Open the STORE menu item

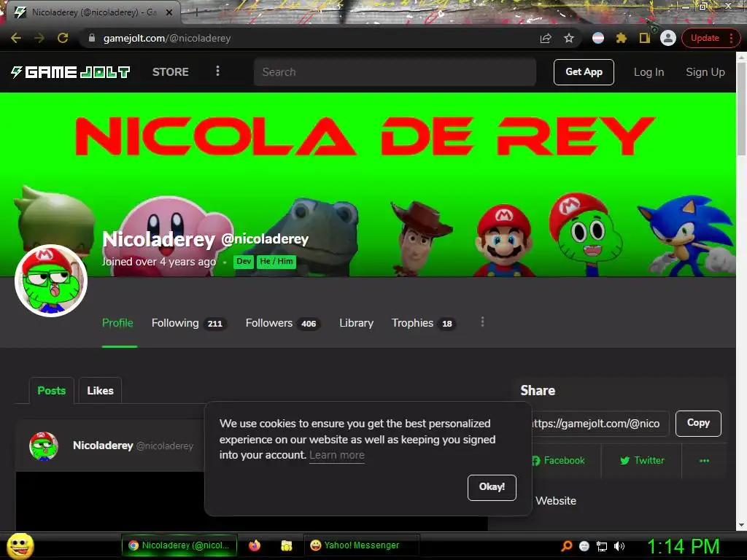pyautogui.click(x=171, y=72)
